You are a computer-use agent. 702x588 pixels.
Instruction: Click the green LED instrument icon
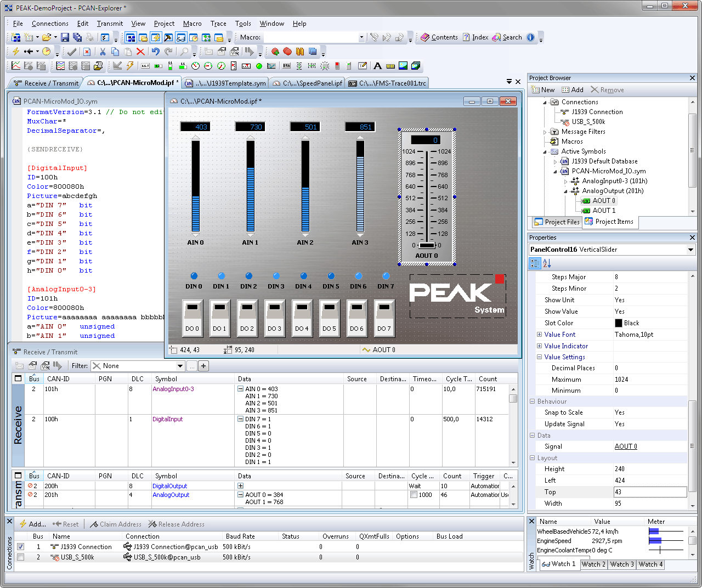pos(259,66)
